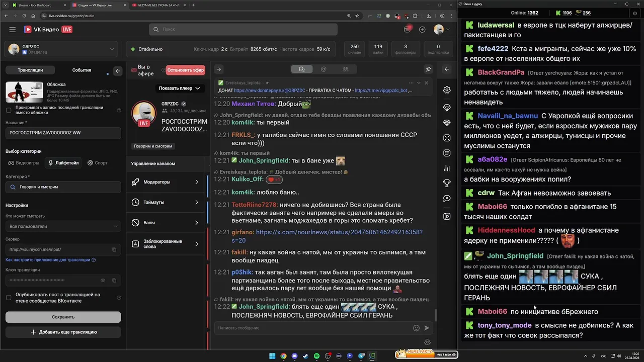Switch to the События tab
The image size is (644, 362).
(x=82, y=70)
